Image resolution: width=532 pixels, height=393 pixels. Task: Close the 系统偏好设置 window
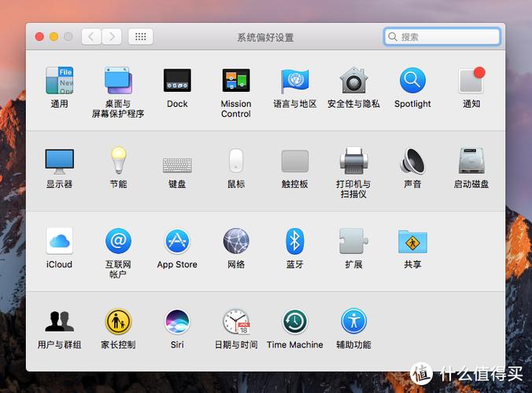[x=39, y=37]
